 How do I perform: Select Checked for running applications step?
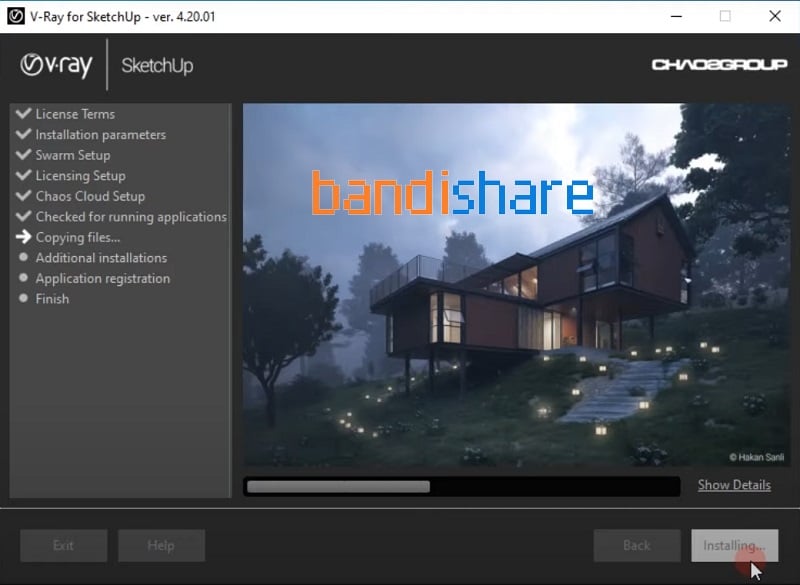[131, 217]
